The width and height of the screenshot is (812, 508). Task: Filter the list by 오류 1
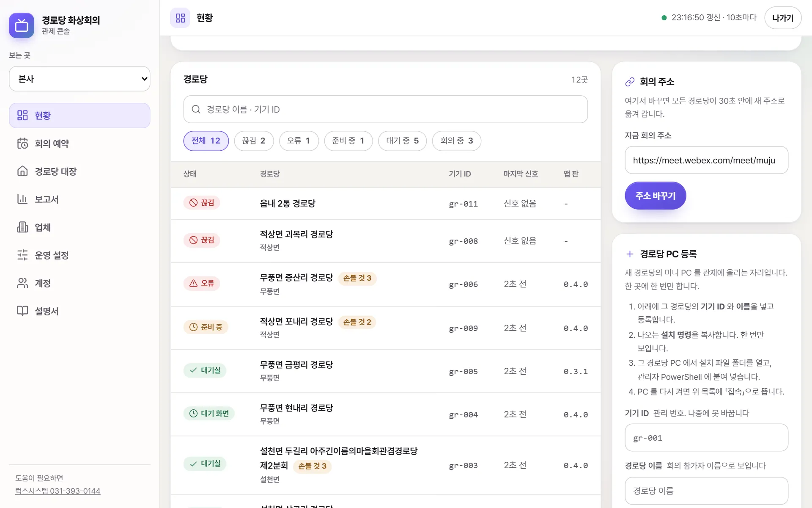point(299,141)
